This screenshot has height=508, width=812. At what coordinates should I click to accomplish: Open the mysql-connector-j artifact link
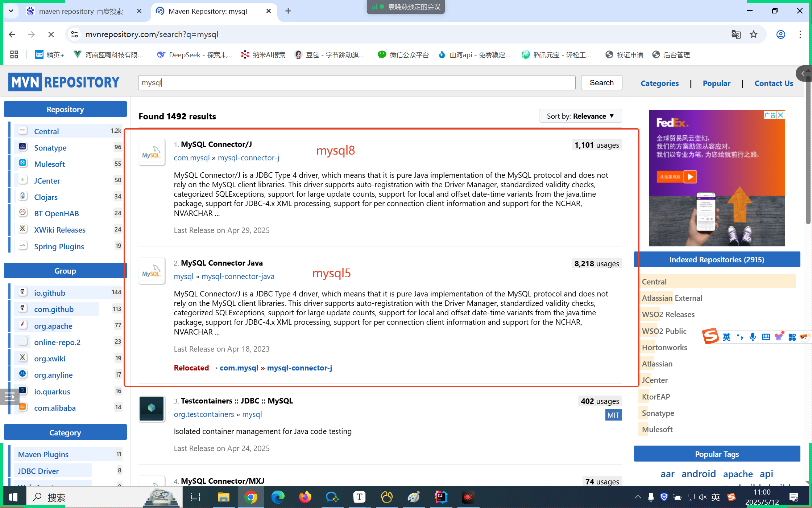(248, 158)
